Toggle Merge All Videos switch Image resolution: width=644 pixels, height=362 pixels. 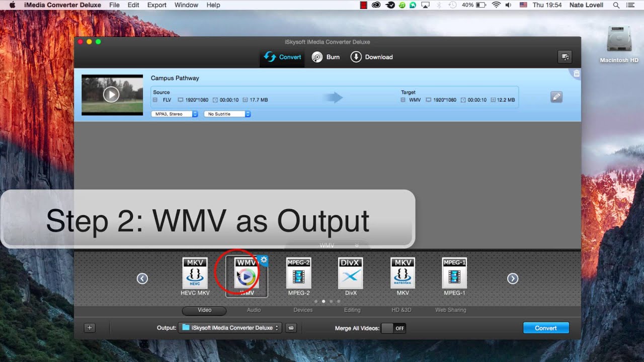click(x=393, y=328)
